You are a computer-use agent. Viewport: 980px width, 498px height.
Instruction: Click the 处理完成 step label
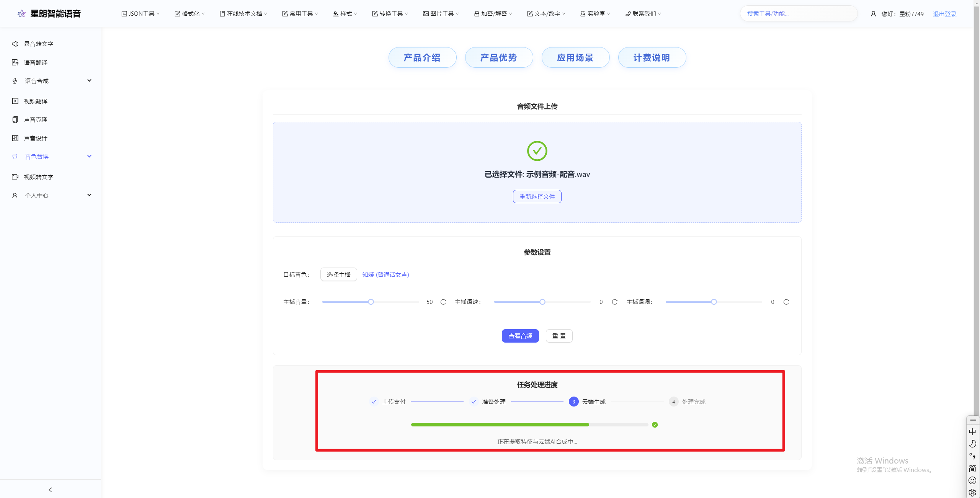point(694,402)
